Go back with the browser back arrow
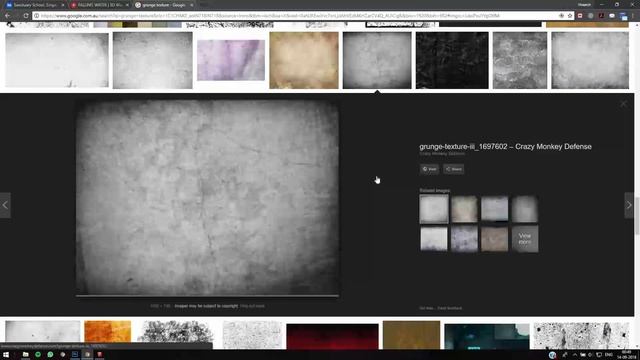Screen dimensions: 640x360 coord(8,16)
